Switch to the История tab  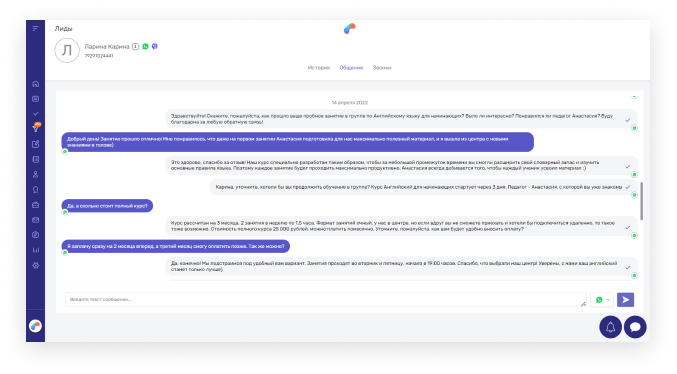[x=319, y=68]
